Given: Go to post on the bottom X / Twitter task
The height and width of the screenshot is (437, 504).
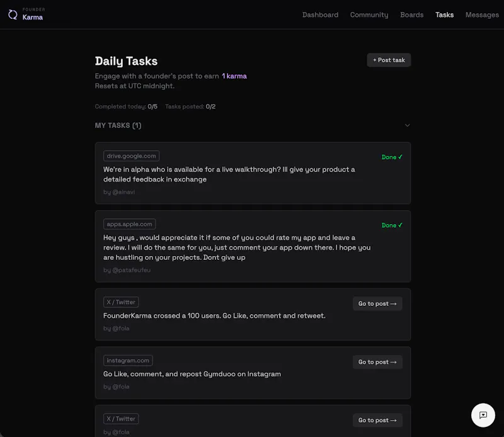Looking at the screenshot, I should tap(377, 420).
